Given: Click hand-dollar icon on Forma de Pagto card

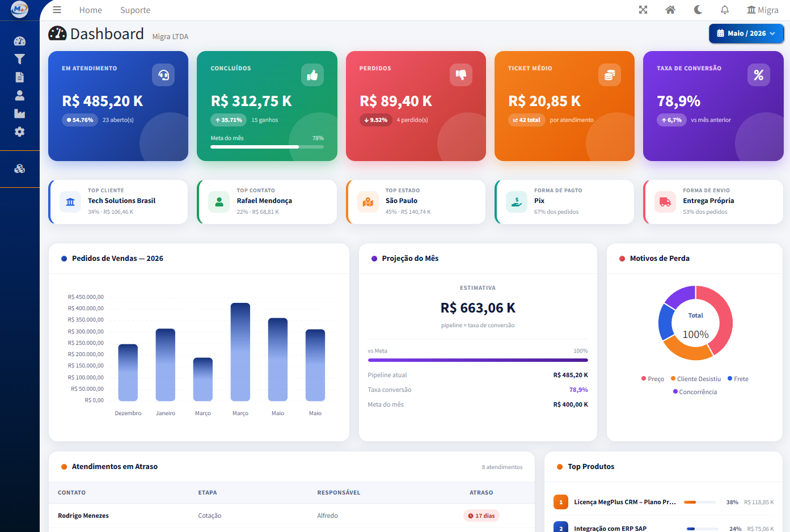Looking at the screenshot, I should [517, 202].
